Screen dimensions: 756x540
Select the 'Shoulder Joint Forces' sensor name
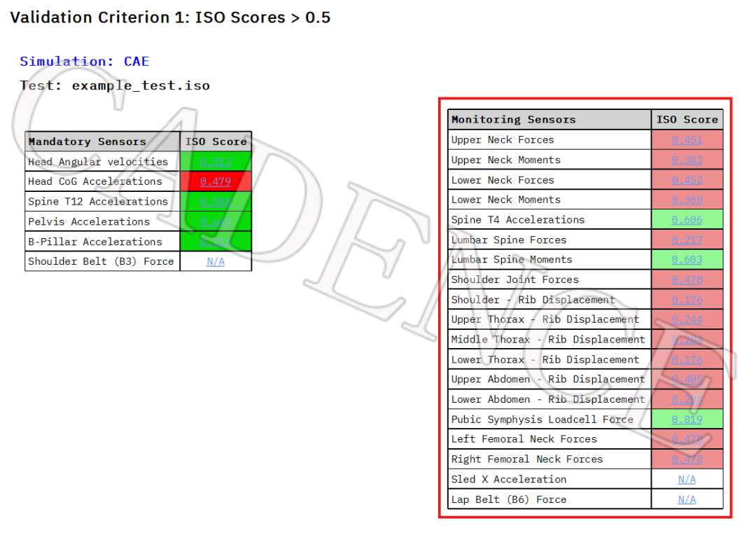pyautogui.click(x=515, y=279)
